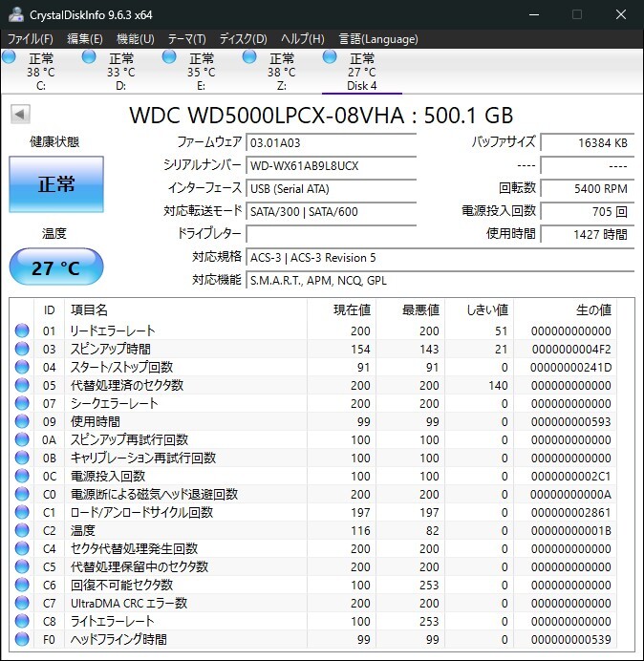
Task: Open the ヘルプ(H) menu
Action: 302,39
